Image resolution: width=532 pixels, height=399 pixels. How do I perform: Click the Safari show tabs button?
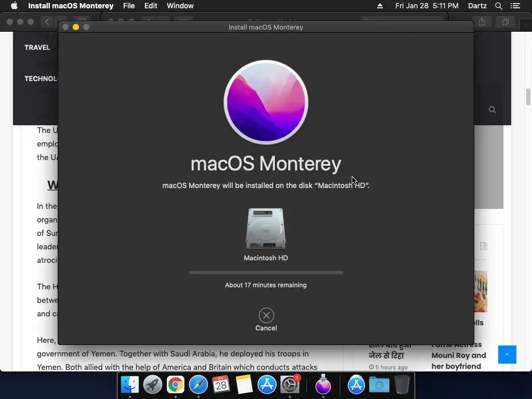(505, 22)
